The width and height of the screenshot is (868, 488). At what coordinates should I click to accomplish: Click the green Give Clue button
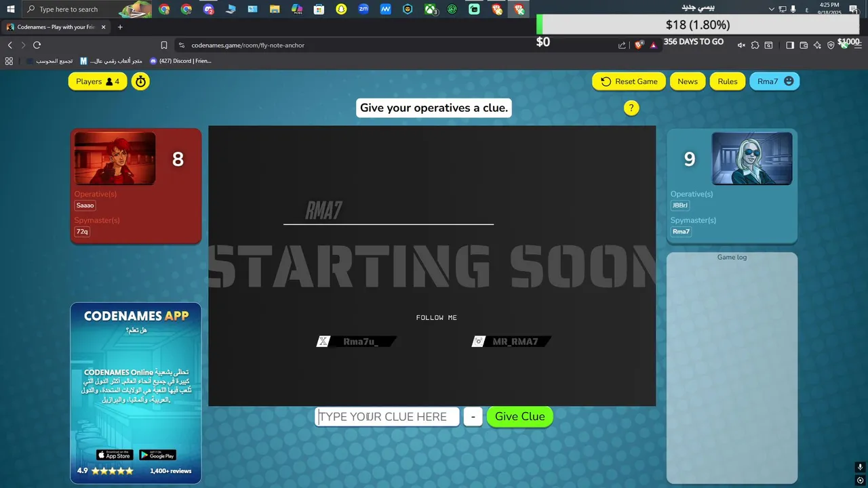tap(520, 416)
